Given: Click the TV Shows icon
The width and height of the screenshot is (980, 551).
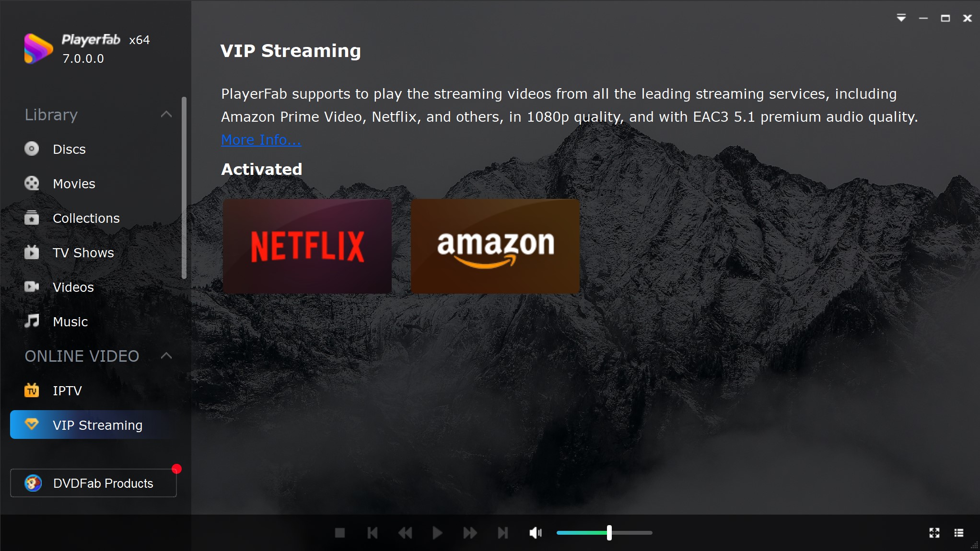Looking at the screenshot, I should pyautogui.click(x=32, y=253).
